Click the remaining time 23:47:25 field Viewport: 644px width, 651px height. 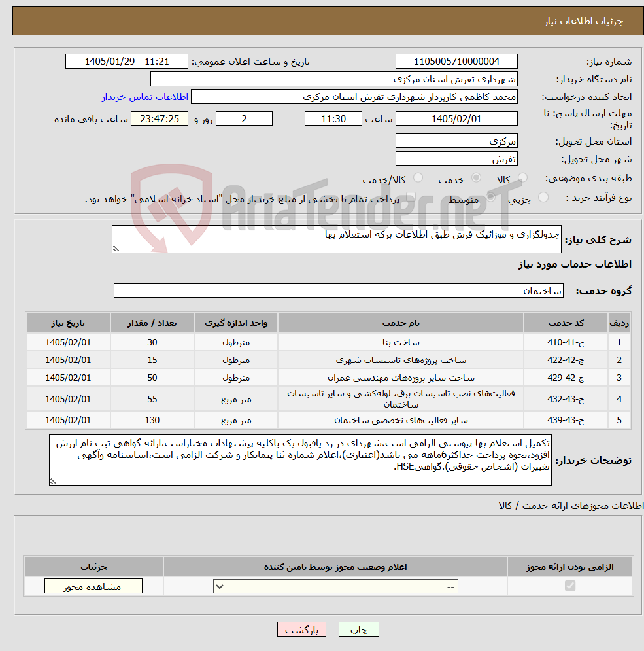tap(160, 118)
